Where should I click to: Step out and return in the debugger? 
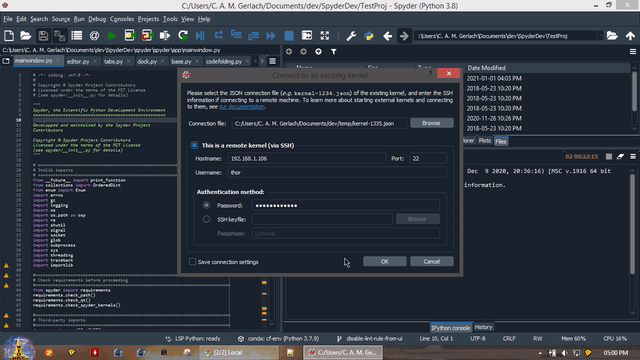click(x=253, y=36)
